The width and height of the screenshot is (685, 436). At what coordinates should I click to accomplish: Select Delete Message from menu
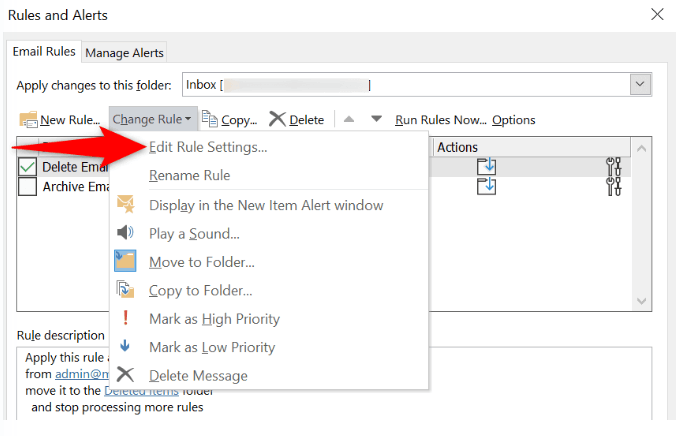click(198, 376)
